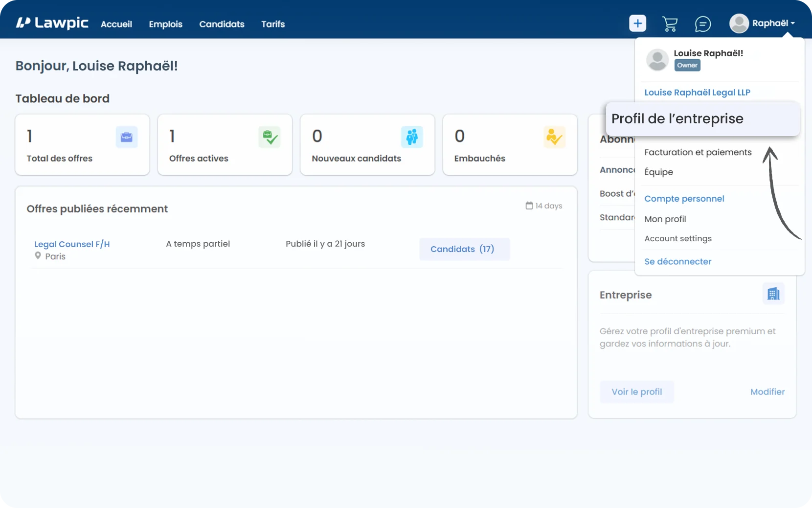This screenshot has height=508, width=812.
Task: Click the Lawpic logo
Action: [x=52, y=23]
